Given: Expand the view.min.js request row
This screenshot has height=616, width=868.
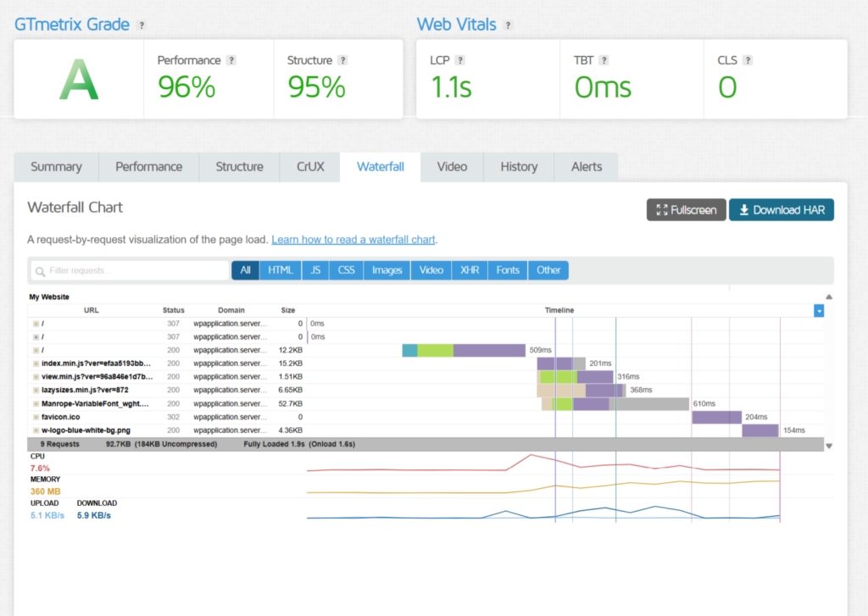Looking at the screenshot, I should [x=36, y=377].
